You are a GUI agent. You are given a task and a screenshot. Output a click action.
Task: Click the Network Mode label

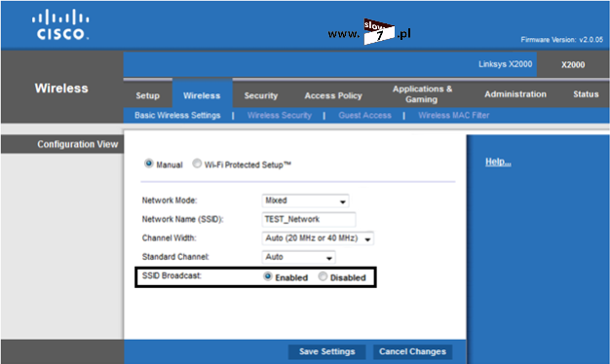coord(170,200)
